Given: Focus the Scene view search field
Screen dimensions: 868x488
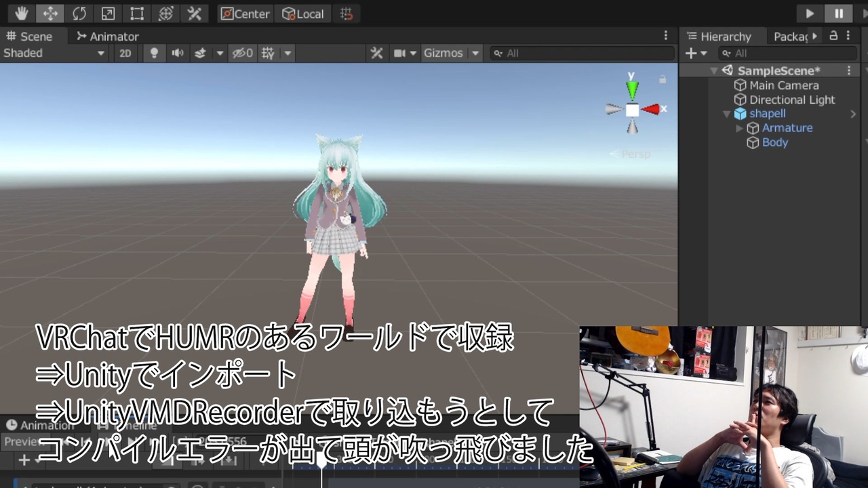Looking at the screenshot, I should [583, 53].
